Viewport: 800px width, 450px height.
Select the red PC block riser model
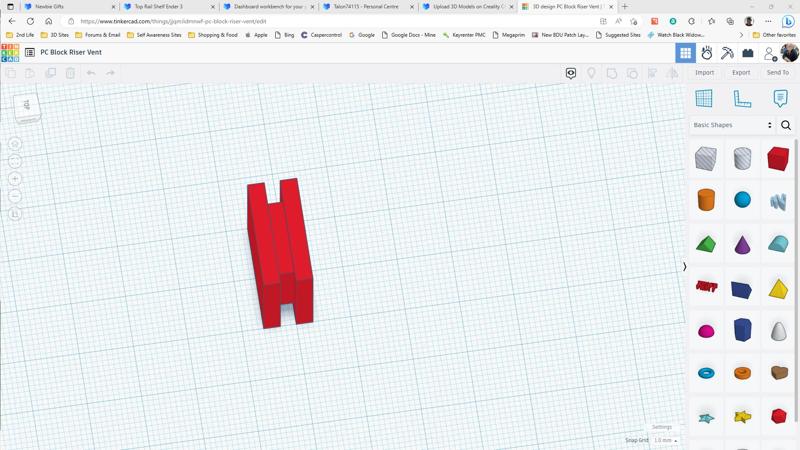point(280,254)
